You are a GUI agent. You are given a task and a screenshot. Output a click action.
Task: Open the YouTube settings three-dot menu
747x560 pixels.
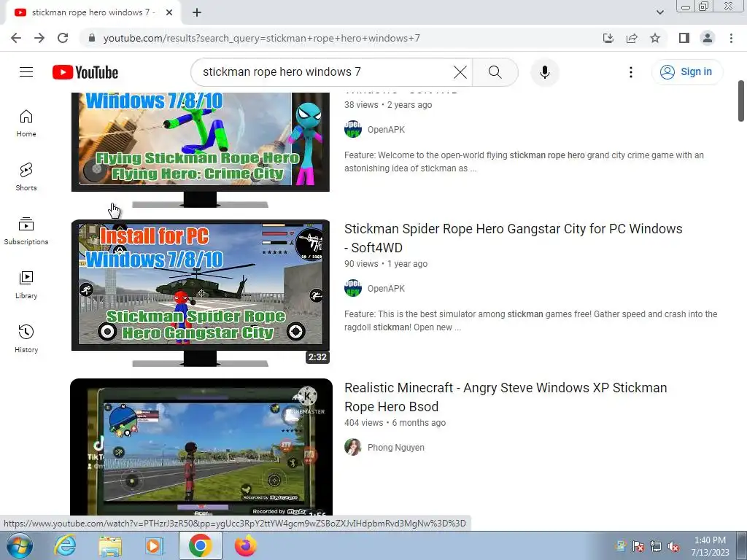pyautogui.click(x=631, y=72)
